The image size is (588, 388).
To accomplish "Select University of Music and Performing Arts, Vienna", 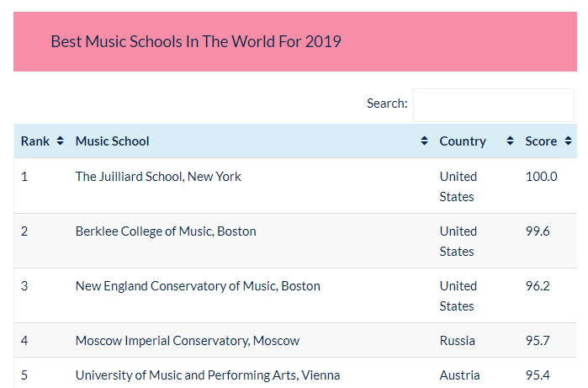I will pos(208,375).
